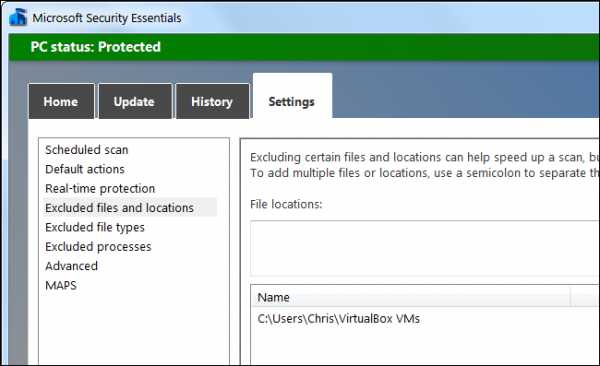
Task: Select the C:\Users\Chris\VirtualBox VMs entry
Action: [x=338, y=319]
